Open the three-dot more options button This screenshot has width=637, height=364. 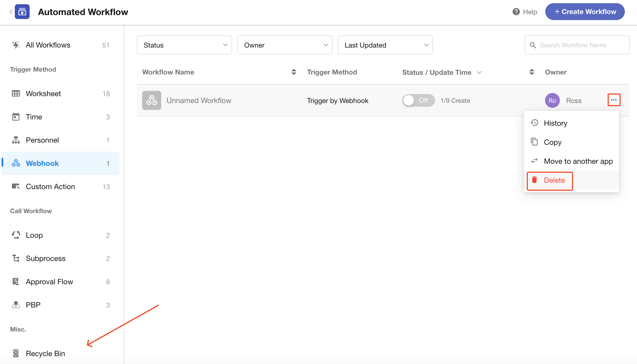[614, 100]
